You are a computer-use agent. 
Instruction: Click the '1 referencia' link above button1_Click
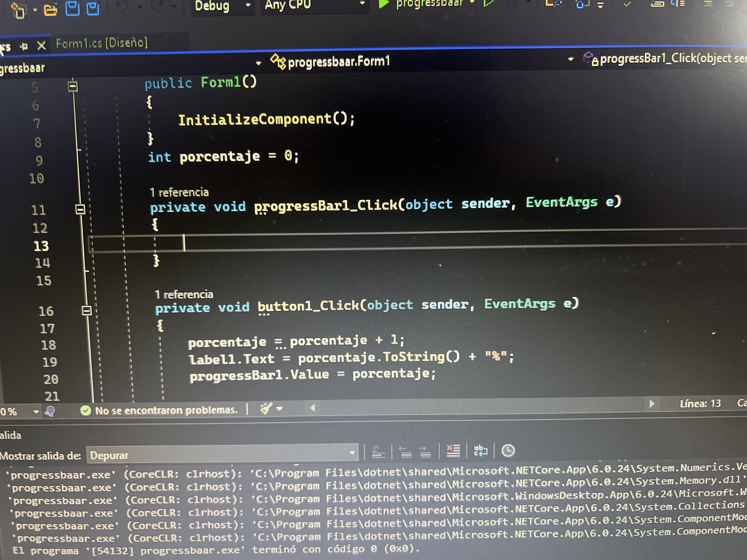point(184,295)
